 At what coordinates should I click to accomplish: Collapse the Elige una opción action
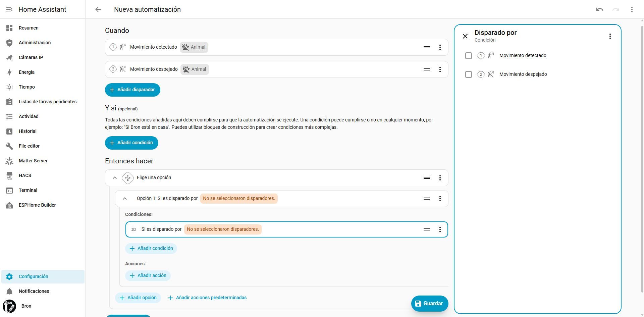[x=115, y=178]
